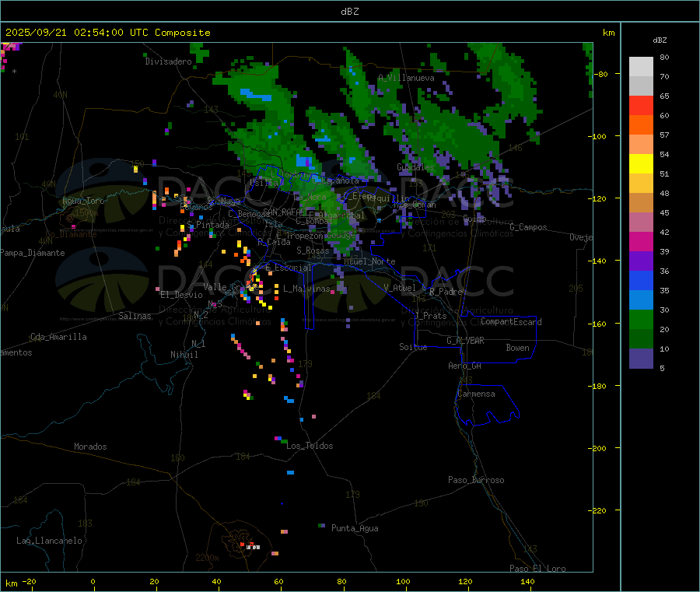This screenshot has width=700, height=592.
Task: Click the '100' tick on bottom axis
Action: point(403,581)
